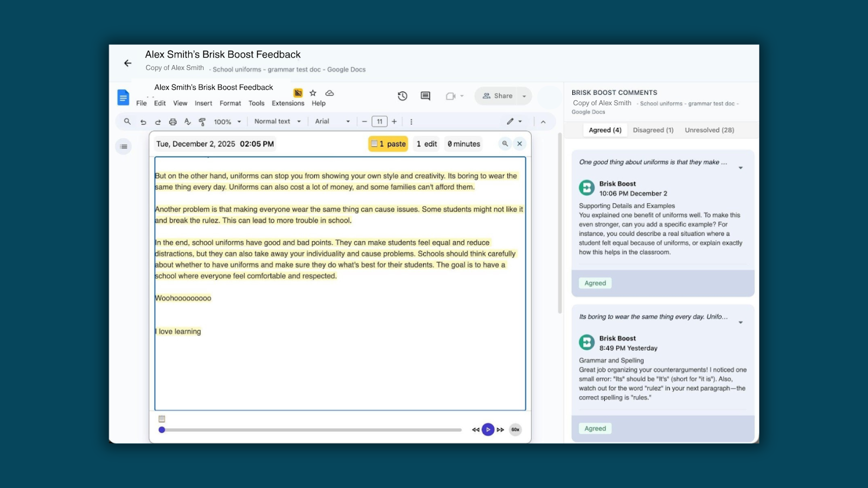Open the editing mode pencil dropdown
The image size is (868, 488).
[514, 121]
